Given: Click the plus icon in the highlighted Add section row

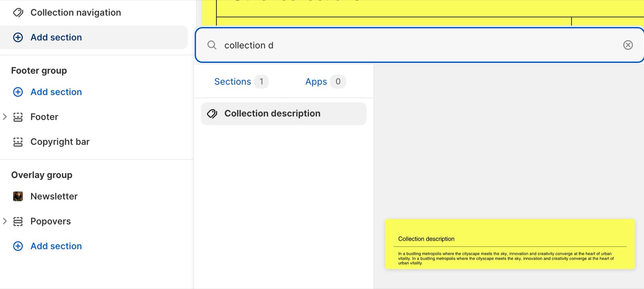Looking at the screenshot, I should [x=18, y=37].
